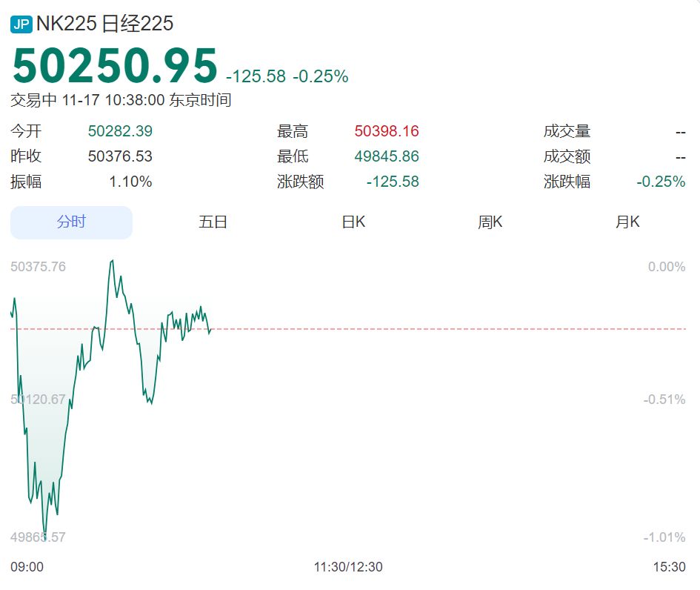
Task: Open the 日K daily candlestick view
Action: [353, 222]
